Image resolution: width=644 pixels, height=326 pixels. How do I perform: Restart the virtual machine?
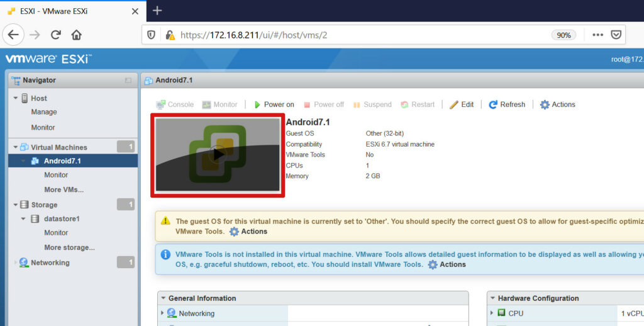(418, 104)
